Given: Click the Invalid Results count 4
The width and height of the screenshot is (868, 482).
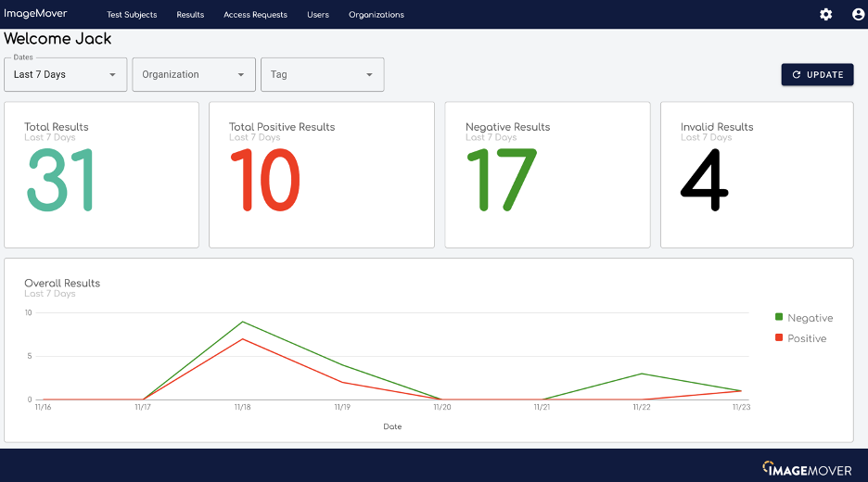Looking at the screenshot, I should [704, 181].
